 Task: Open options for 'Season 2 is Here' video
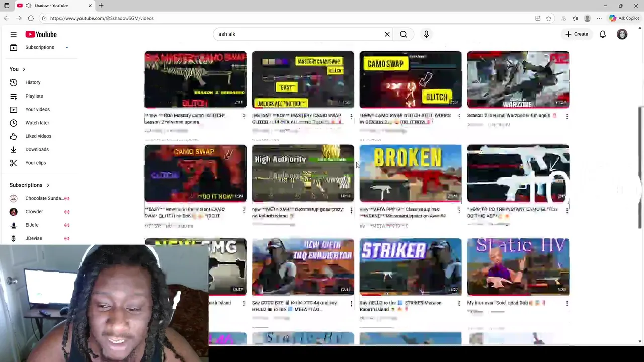pos(567,116)
